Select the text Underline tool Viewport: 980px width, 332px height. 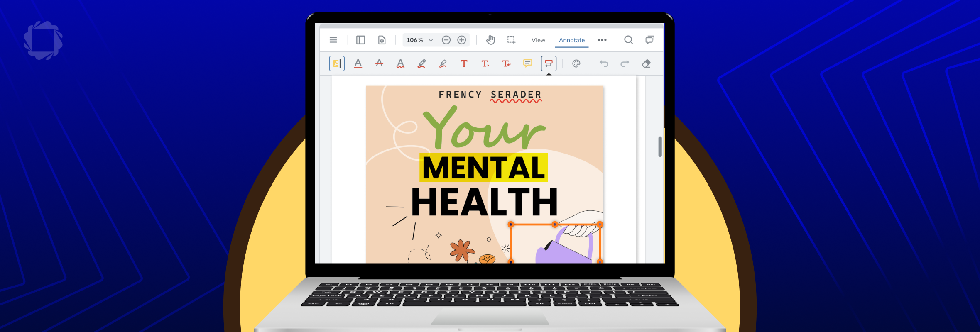click(x=358, y=63)
